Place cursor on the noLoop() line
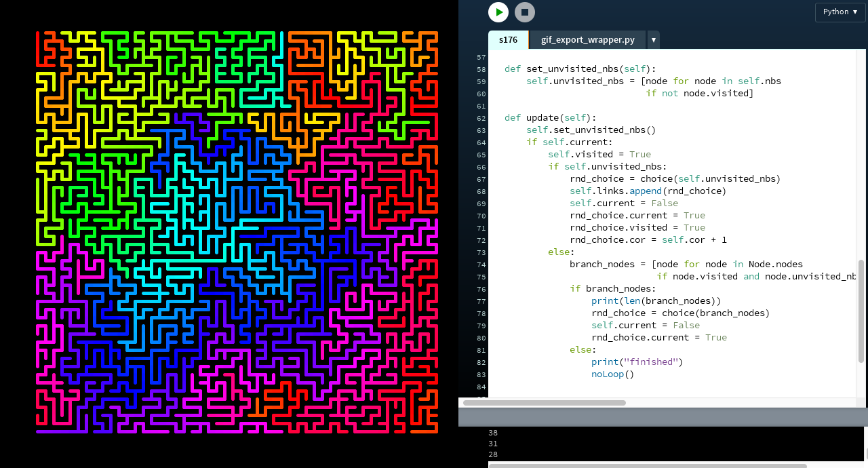 pyautogui.click(x=612, y=374)
